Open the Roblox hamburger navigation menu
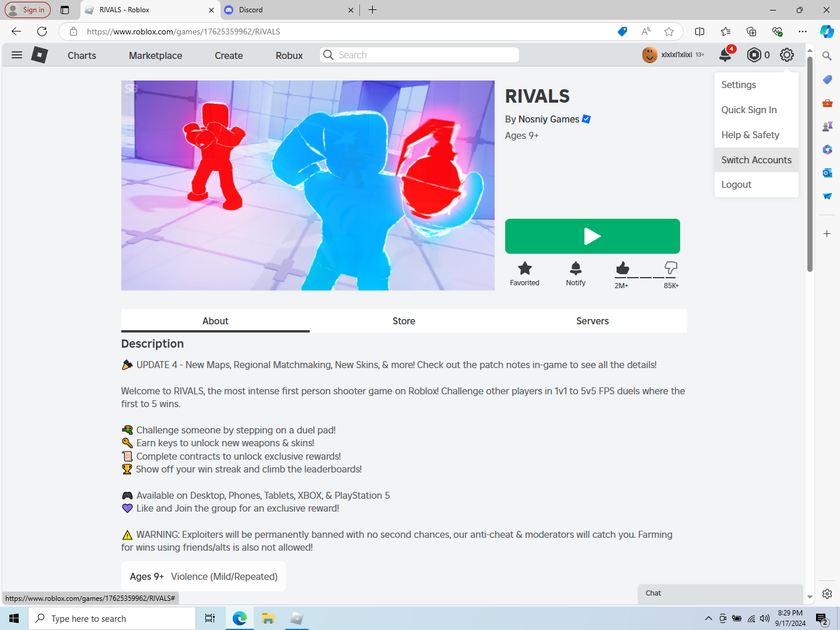840x630 pixels. tap(17, 55)
